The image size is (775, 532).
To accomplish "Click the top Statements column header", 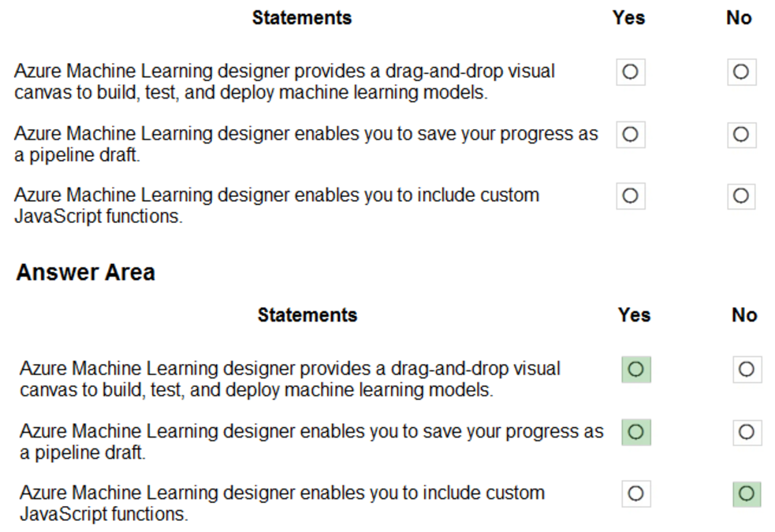I will (x=302, y=17).
